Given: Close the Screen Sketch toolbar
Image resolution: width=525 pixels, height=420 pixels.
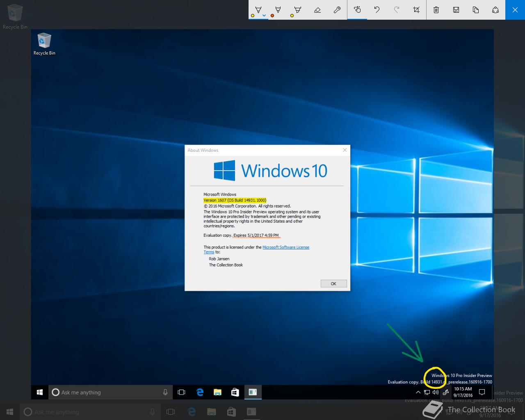Looking at the screenshot, I should [x=515, y=9].
